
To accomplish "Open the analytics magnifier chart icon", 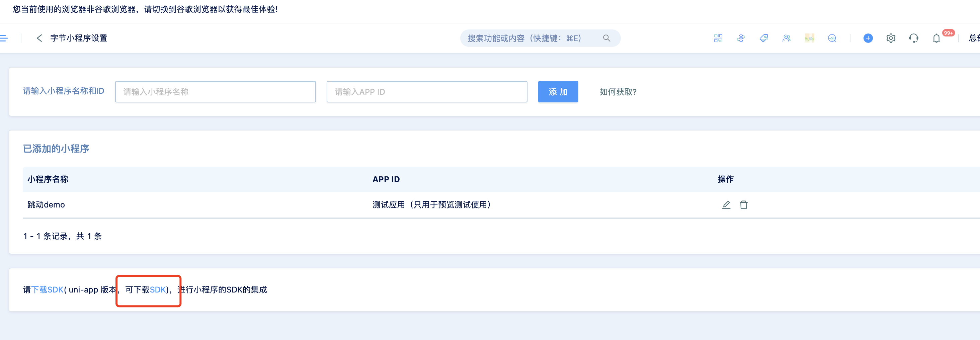I will [x=832, y=38].
